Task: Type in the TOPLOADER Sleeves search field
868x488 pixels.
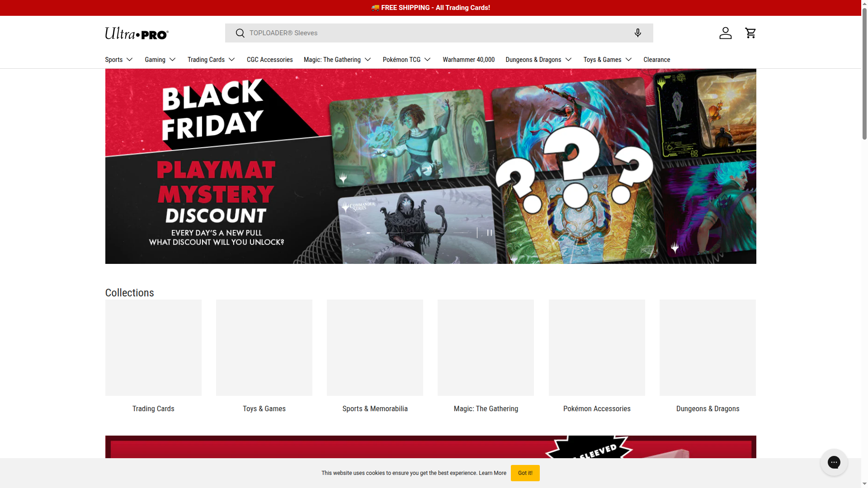Action: coord(434,33)
